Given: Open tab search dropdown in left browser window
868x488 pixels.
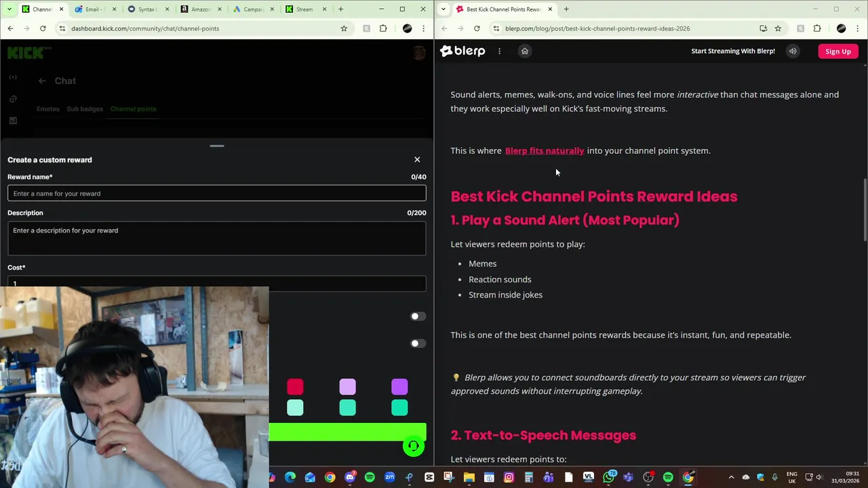Looking at the screenshot, I should pyautogui.click(x=9, y=9).
